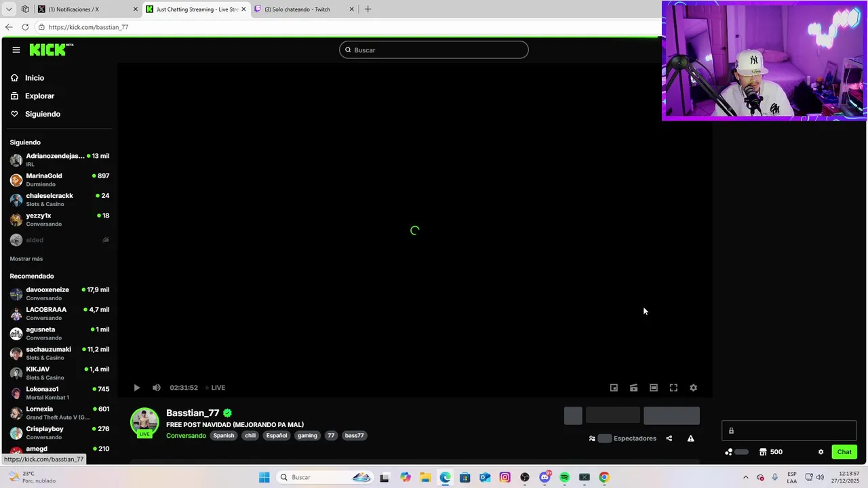This screenshot has width=868, height=488.
Task: Open the taskbar volume control
Action: tap(819, 477)
